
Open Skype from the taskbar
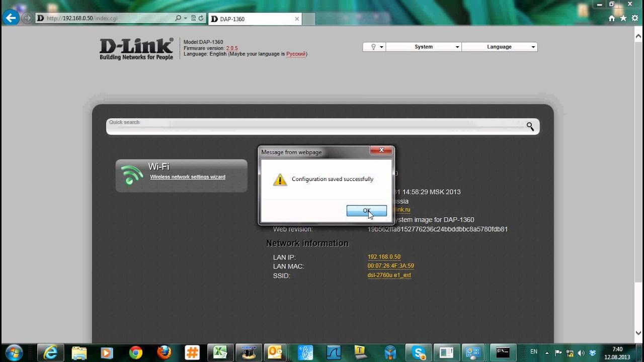(x=419, y=352)
